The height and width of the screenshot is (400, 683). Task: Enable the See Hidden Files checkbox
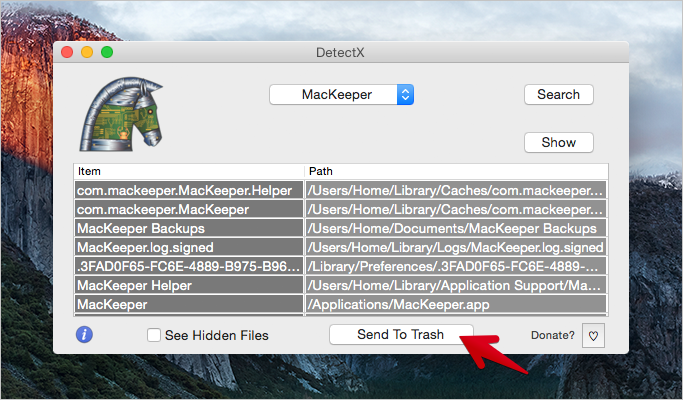pyautogui.click(x=154, y=335)
